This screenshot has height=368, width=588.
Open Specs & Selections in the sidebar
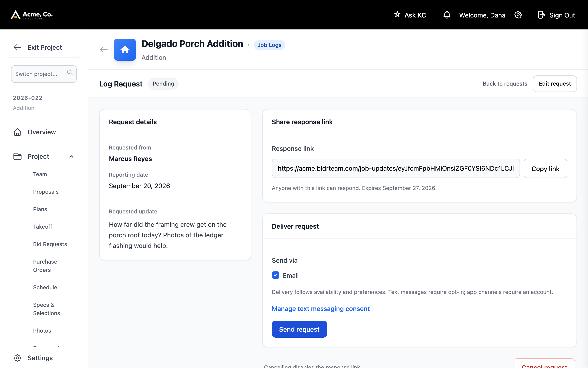(47, 309)
